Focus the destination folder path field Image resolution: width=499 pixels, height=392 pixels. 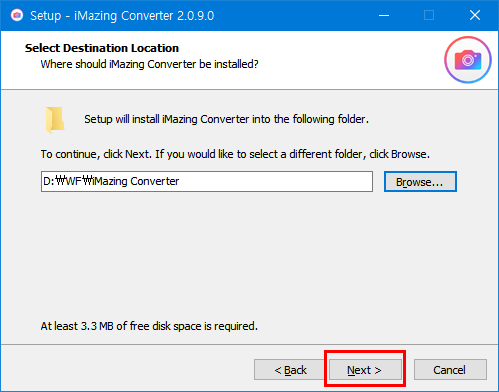pos(207,181)
